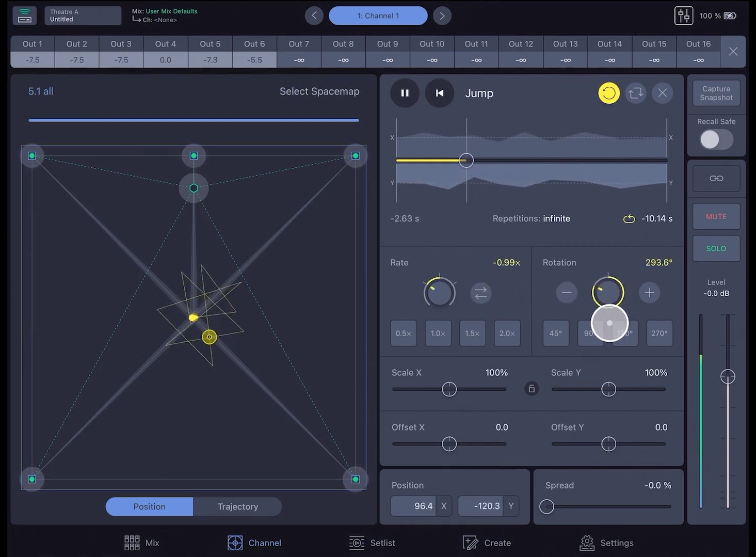Increase rotation with the plus button

(x=649, y=293)
